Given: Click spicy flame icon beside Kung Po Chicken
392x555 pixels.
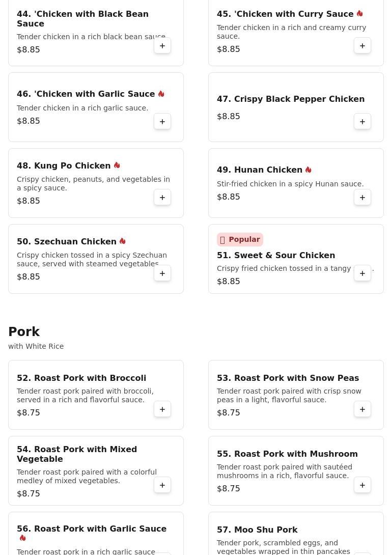Looking at the screenshot, I should pyautogui.click(x=117, y=165).
